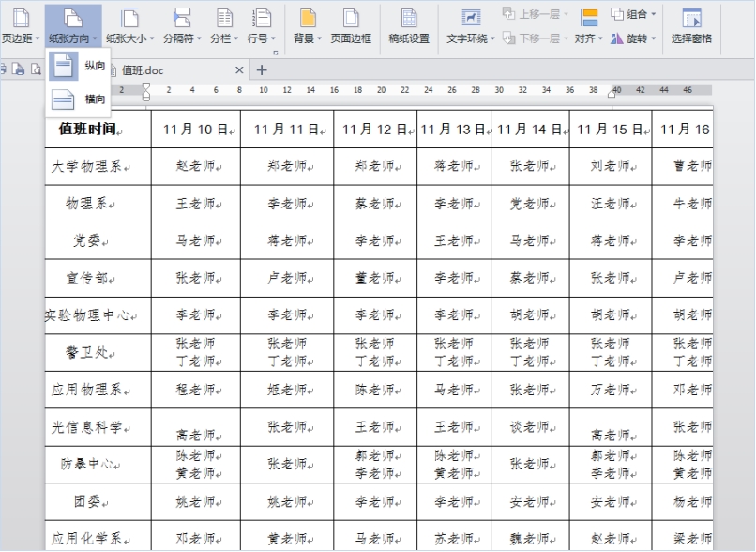Open the 页边距 margins icon
The image size is (756, 552).
21,19
